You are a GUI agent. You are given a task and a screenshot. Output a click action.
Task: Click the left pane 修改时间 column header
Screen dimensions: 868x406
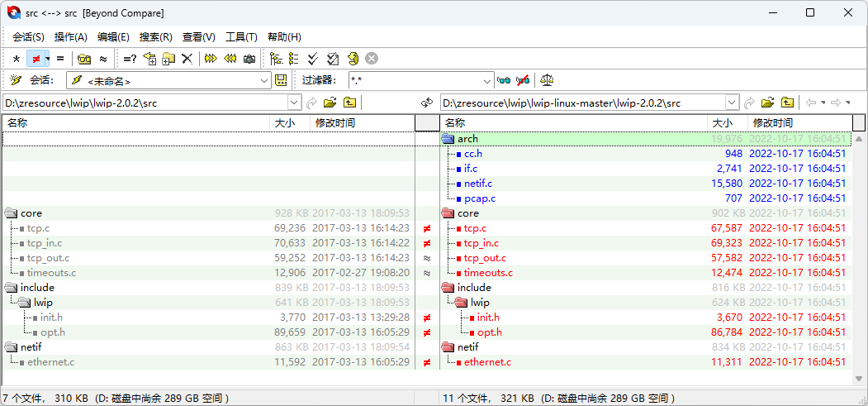coord(362,123)
